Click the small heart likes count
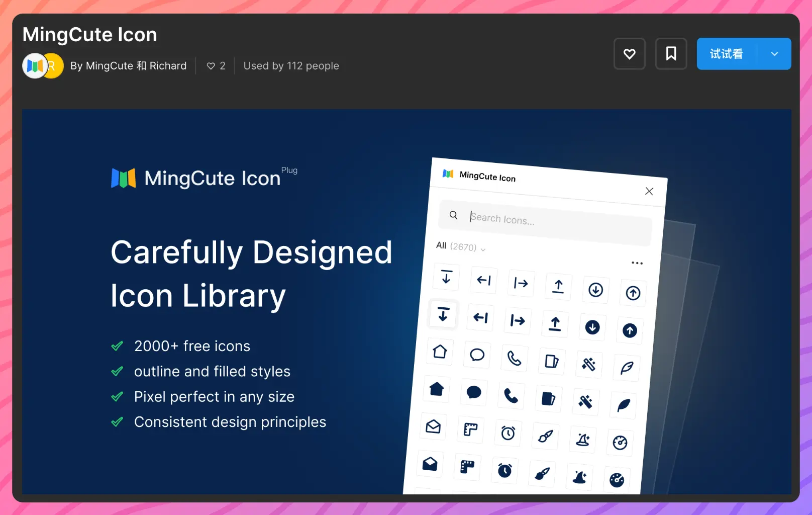 (216, 66)
